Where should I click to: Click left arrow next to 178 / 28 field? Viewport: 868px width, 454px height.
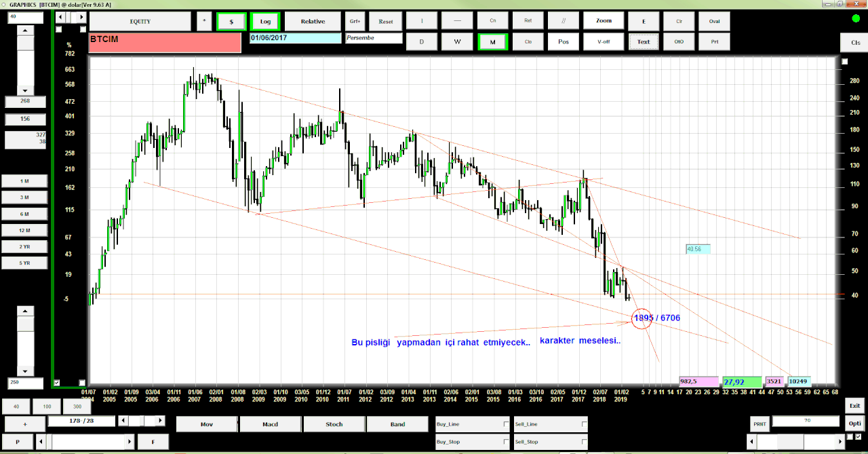point(123,421)
